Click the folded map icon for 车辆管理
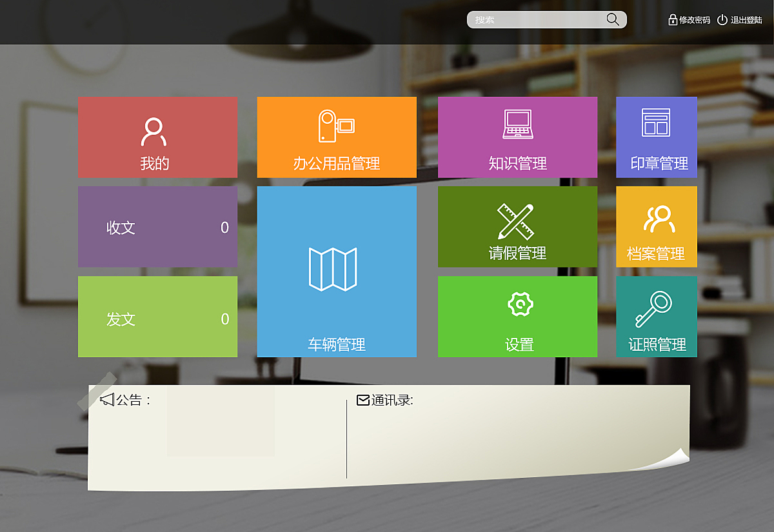Screen dimensions: 774x532 click(x=333, y=269)
